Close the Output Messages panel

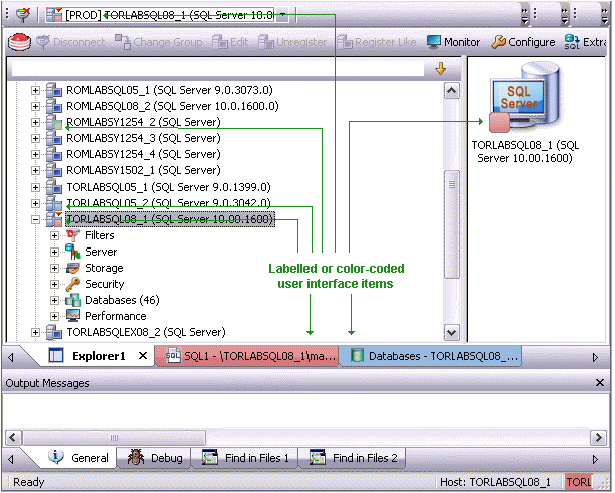[600, 383]
